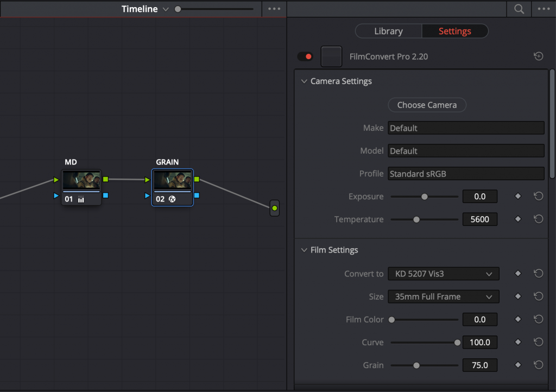Click the Curve value field 100.0
This screenshot has width=556, height=392.
coord(480,342)
